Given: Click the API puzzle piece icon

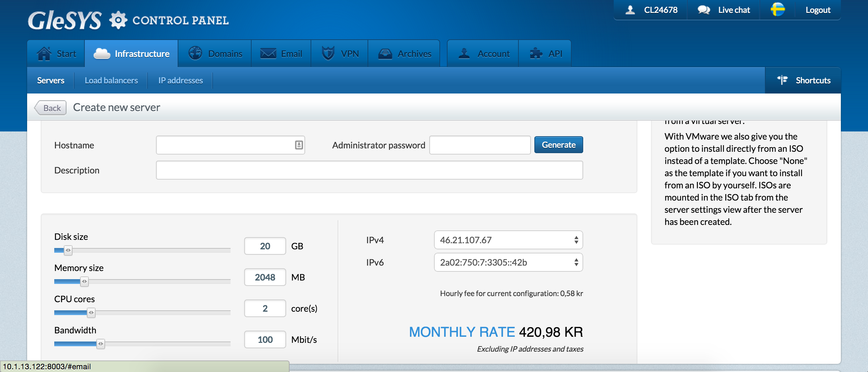Looking at the screenshot, I should [x=536, y=54].
